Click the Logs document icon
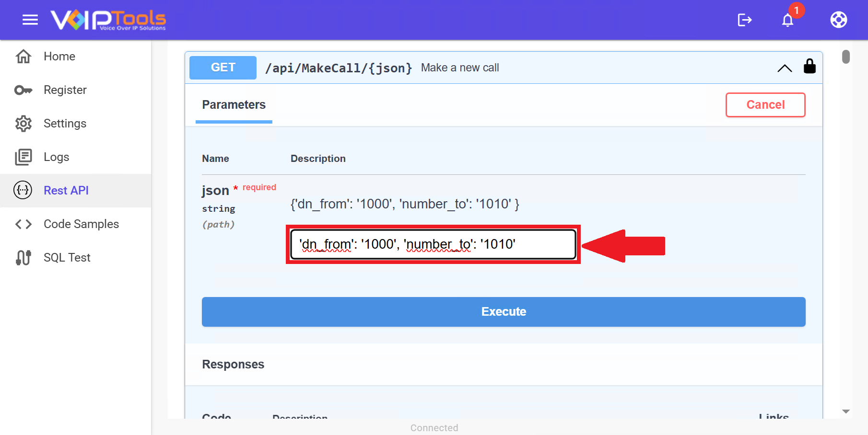The height and width of the screenshot is (435, 868). click(x=23, y=157)
